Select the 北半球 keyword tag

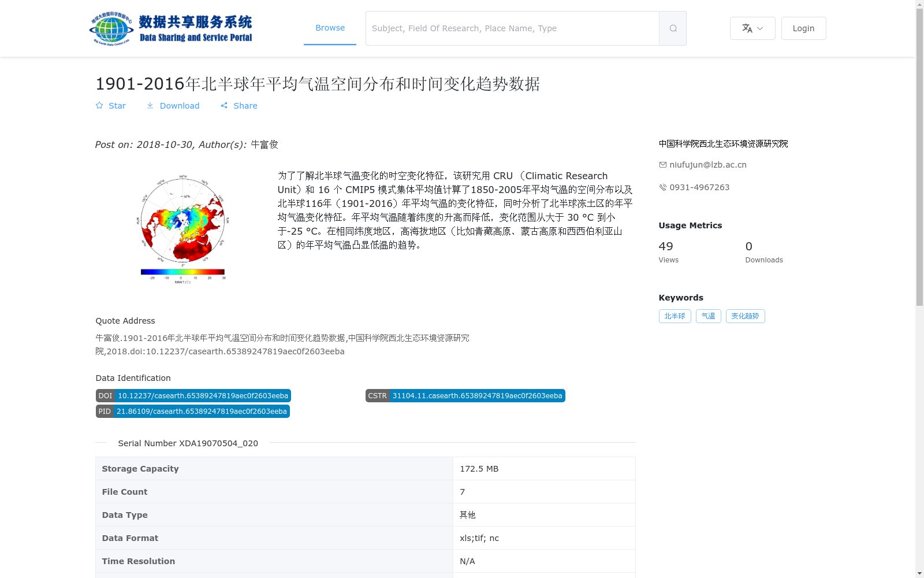coord(675,316)
